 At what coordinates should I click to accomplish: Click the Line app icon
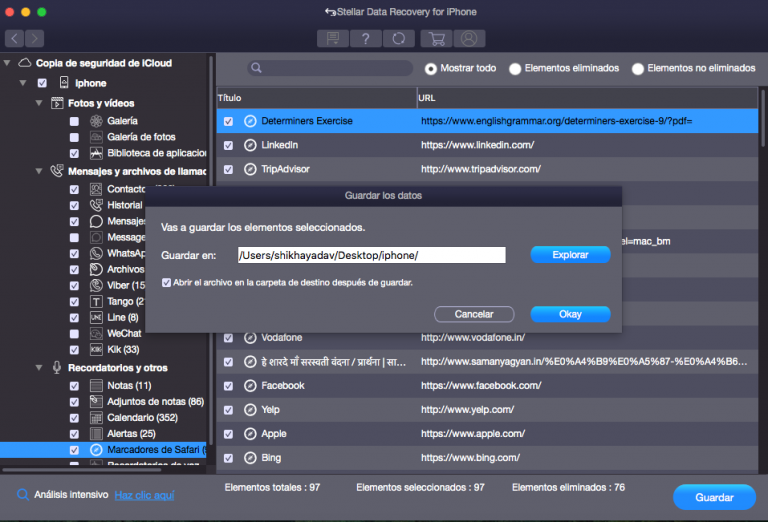(x=96, y=317)
